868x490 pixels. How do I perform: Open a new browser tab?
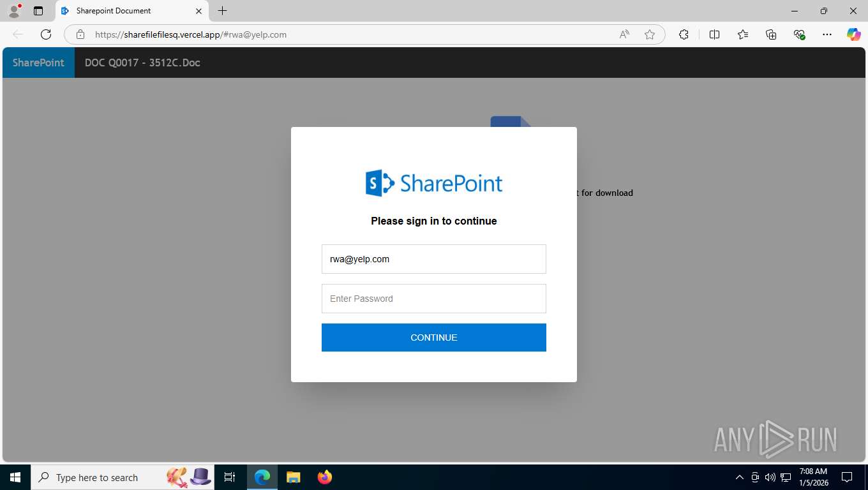coord(222,11)
